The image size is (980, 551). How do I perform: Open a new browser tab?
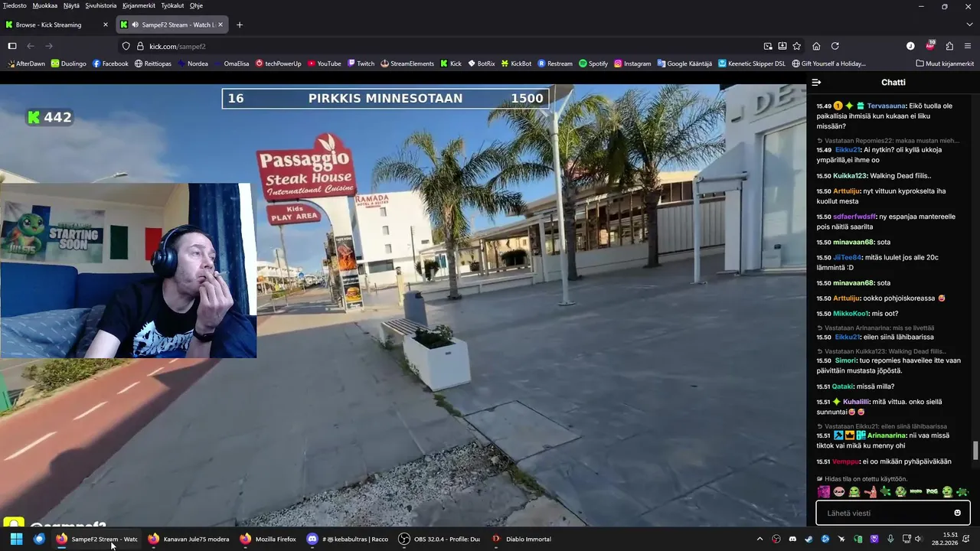coord(240,24)
